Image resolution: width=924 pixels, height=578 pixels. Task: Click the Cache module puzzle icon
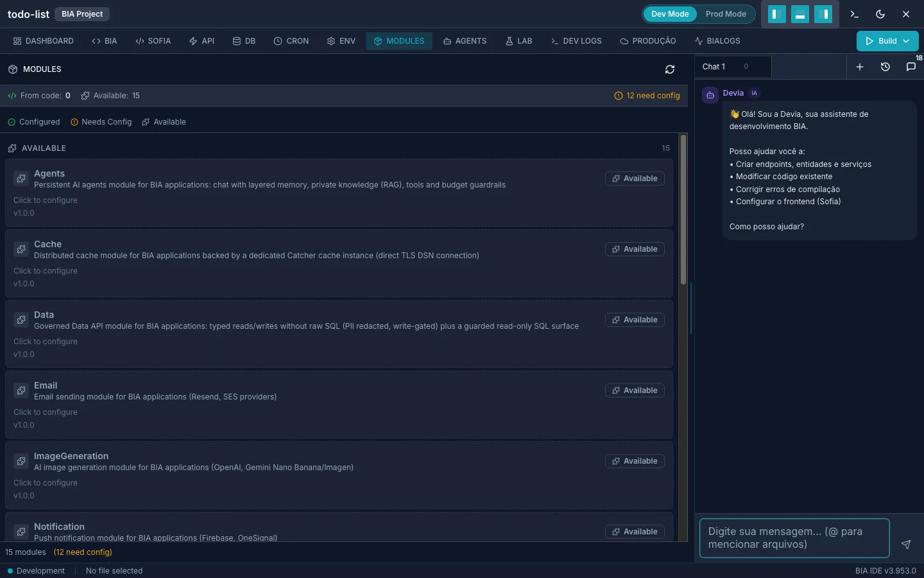click(21, 249)
